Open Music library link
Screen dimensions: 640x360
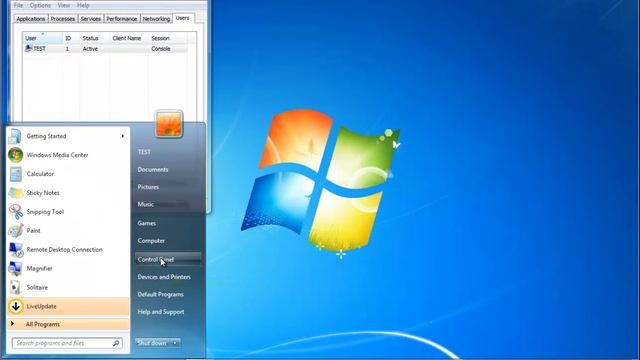click(146, 204)
